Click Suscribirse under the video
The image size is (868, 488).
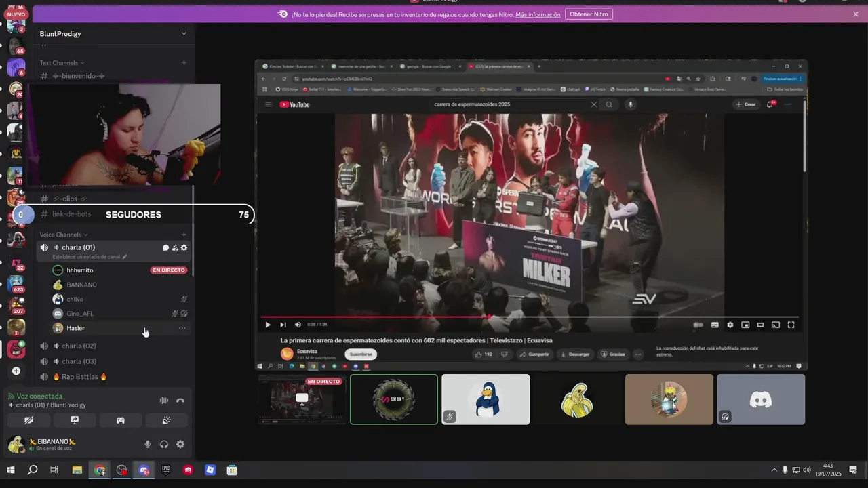(x=361, y=354)
